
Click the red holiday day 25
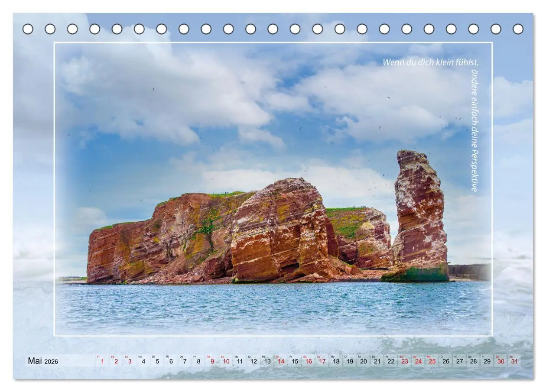(x=432, y=361)
